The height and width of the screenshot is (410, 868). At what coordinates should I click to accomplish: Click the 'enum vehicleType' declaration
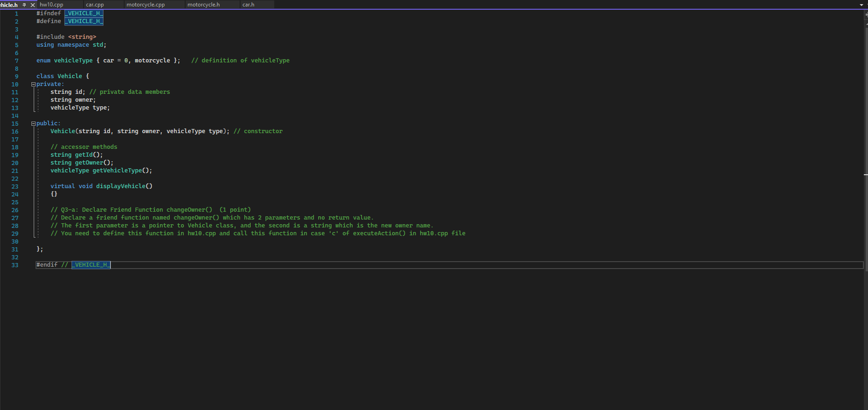(108, 61)
